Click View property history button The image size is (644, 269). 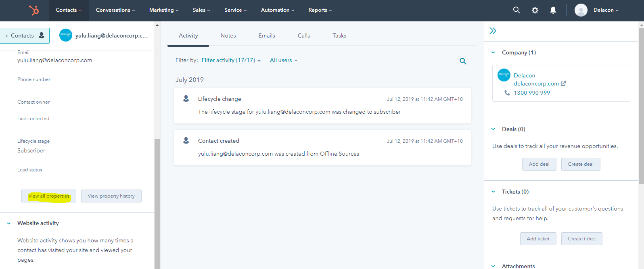click(111, 196)
